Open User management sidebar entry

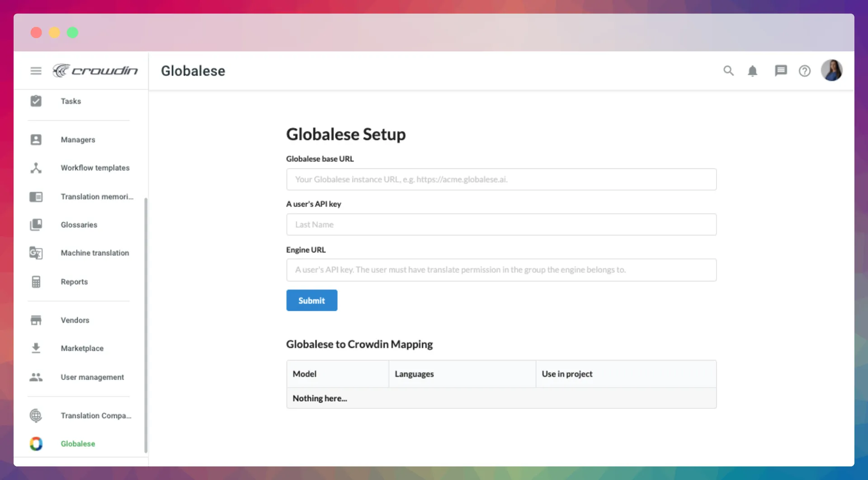coord(92,377)
